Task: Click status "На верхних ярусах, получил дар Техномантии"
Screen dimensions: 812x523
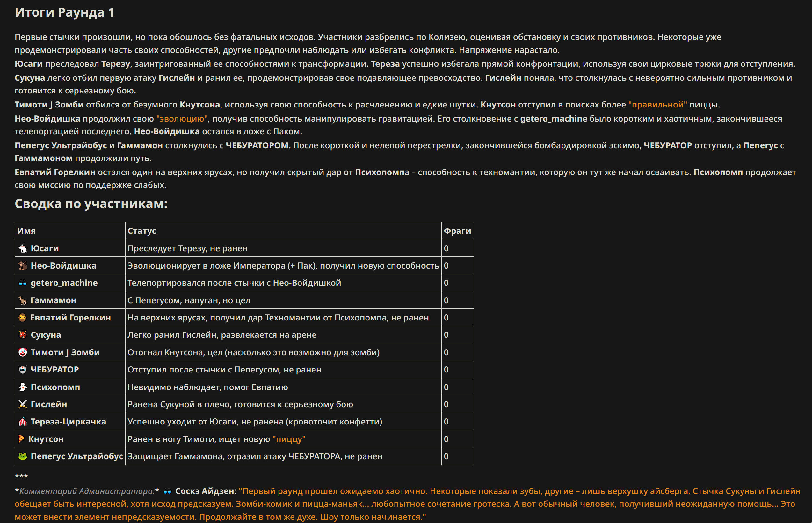Action: click(224, 318)
